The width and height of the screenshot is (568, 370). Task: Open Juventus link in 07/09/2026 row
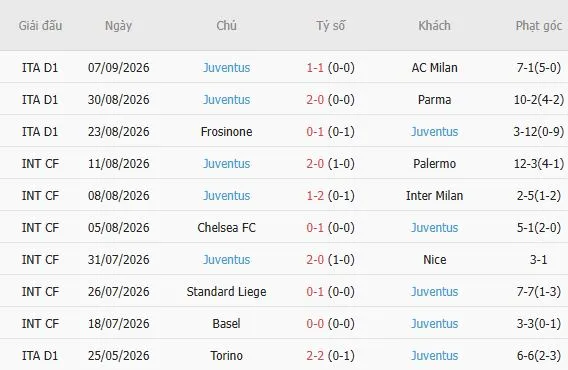tap(226, 68)
